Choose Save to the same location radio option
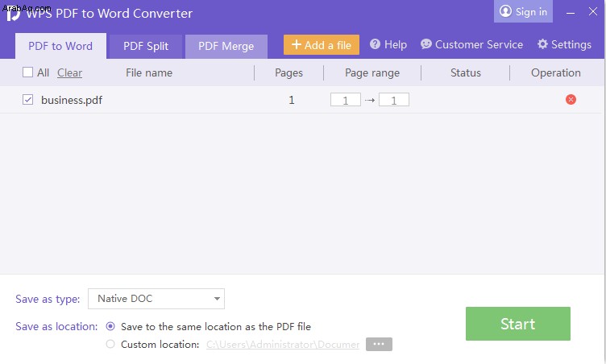606x364 pixels. (x=110, y=326)
